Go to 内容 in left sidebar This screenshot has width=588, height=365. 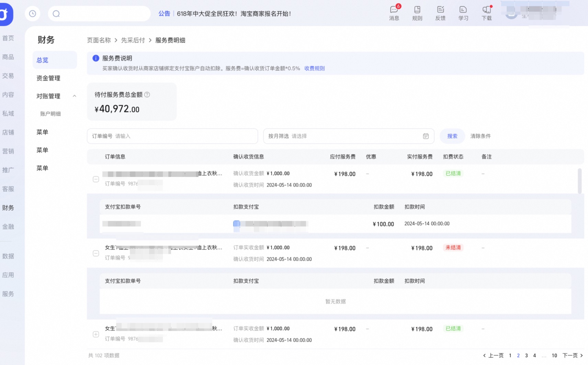point(8,95)
